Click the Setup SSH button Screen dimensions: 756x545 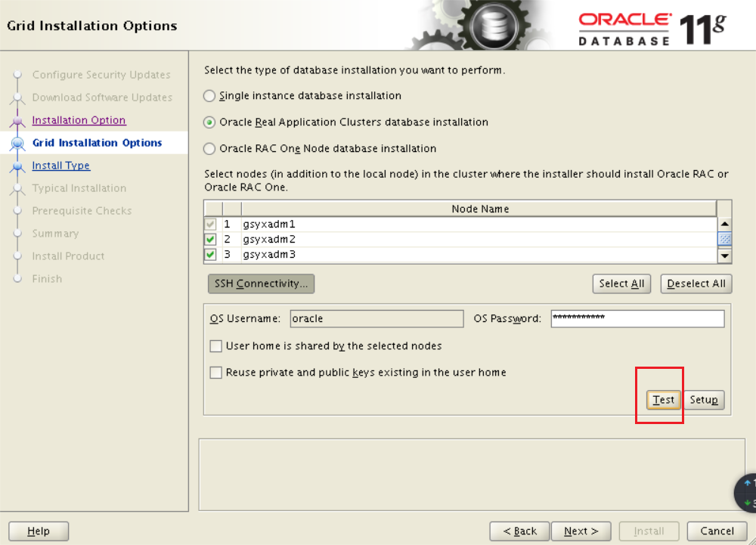click(704, 400)
